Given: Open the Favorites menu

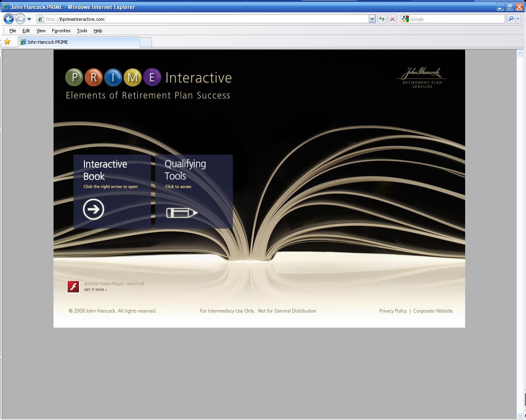Looking at the screenshot, I should [61, 31].
